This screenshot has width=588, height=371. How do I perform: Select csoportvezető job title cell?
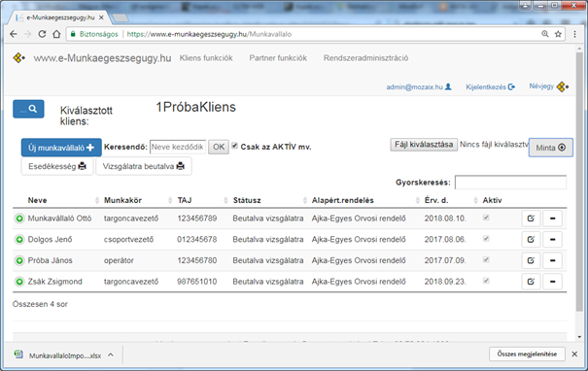(x=128, y=240)
